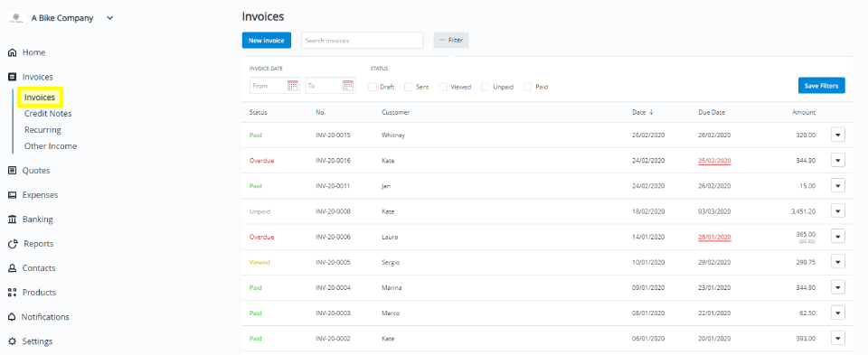Tick the Draft status checkbox
The height and width of the screenshot is (355, 868).
click(372, 87)
